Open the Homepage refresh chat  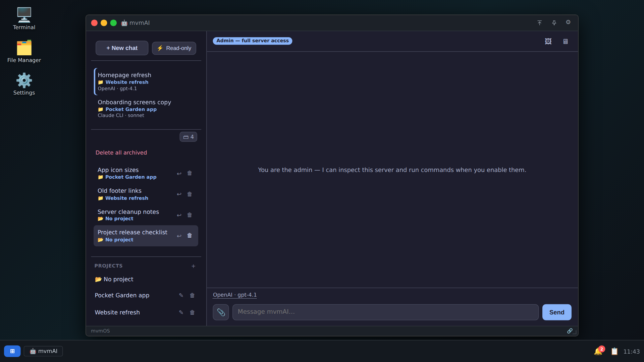tap(146, 81)
